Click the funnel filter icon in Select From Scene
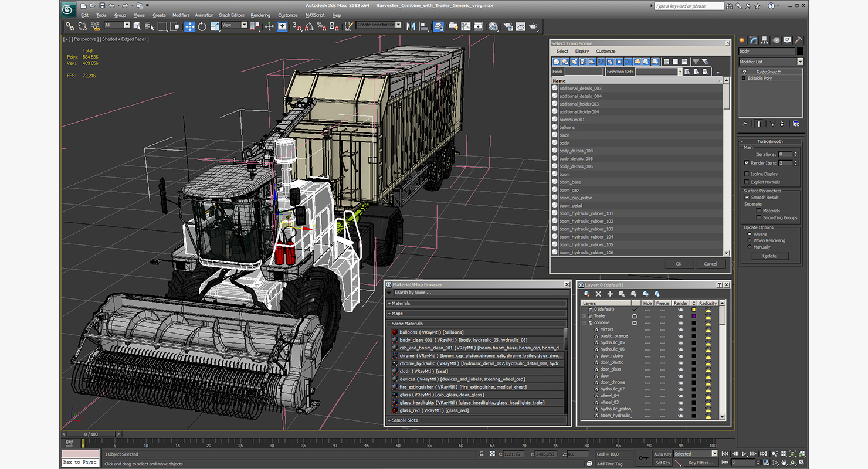This screenshot has height=469, width=868. pos(696,62)
